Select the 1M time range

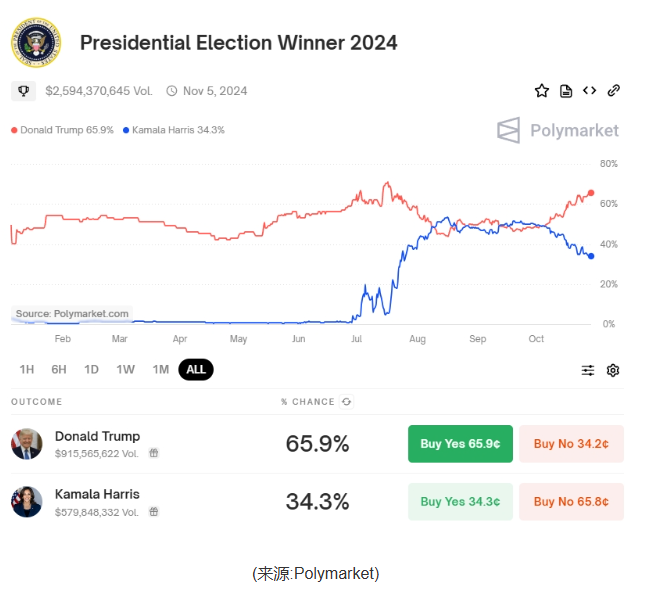pyautogui.click(x=161, y=369)
